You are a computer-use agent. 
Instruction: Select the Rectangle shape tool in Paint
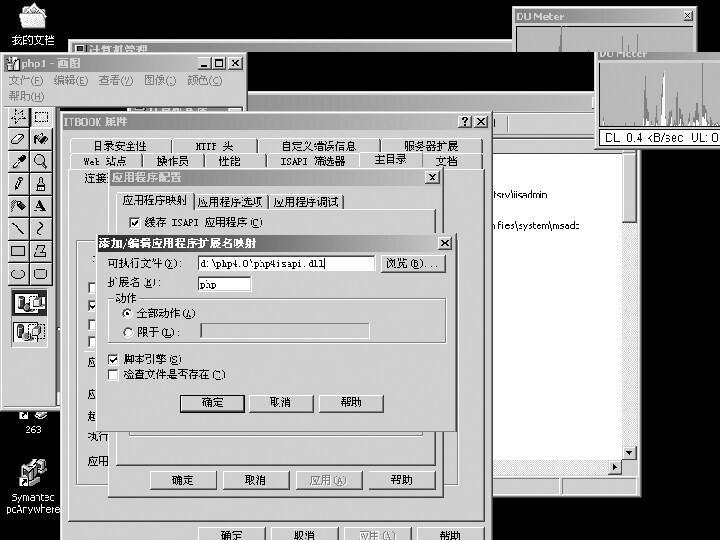tap(18, 251)
